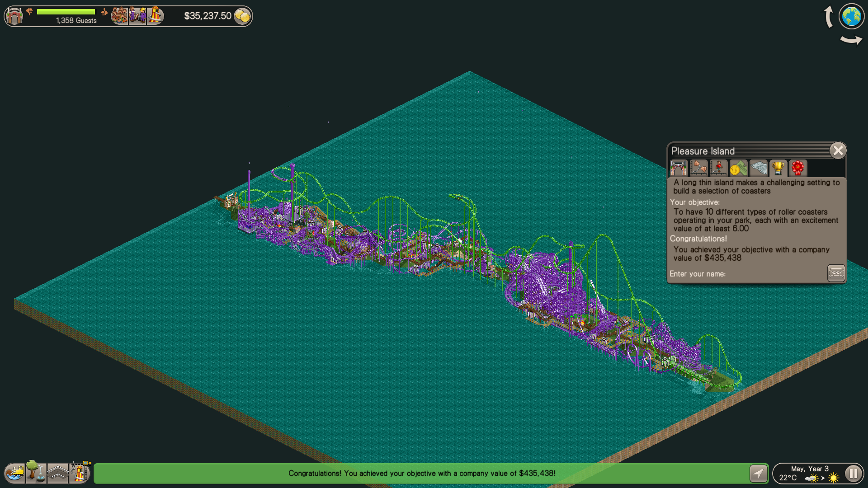Switch to guest count graph tab

pyautogui.click(x=718, y=168)
